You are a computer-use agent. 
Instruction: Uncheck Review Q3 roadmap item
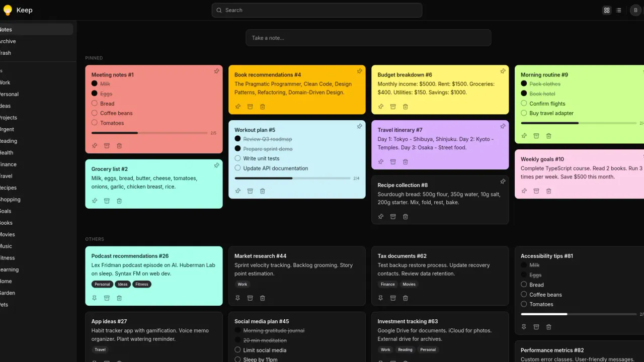237,139
